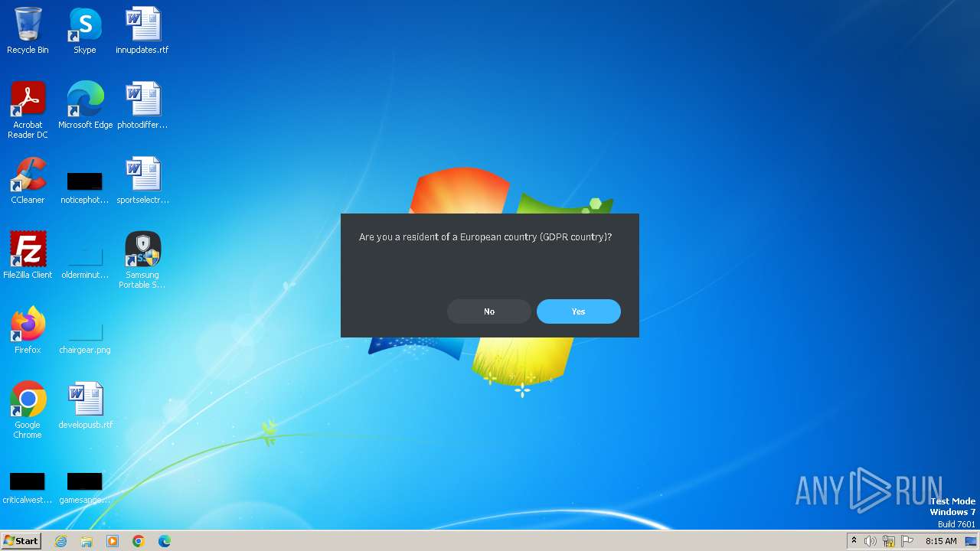This screenshot has height=551, width=980.
Task: Select the olderminut file icon
Action: point(85,262)
